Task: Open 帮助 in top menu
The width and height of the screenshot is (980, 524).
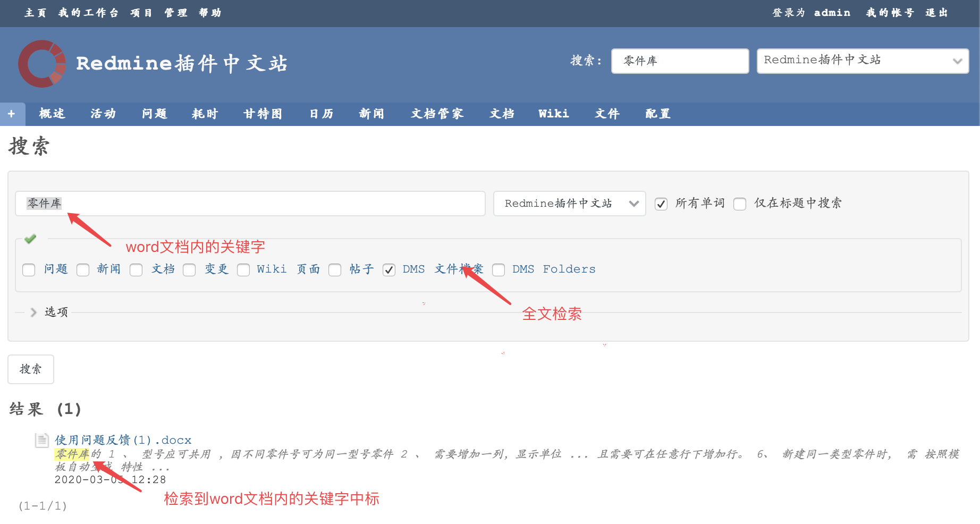Action: coord(210,13)
